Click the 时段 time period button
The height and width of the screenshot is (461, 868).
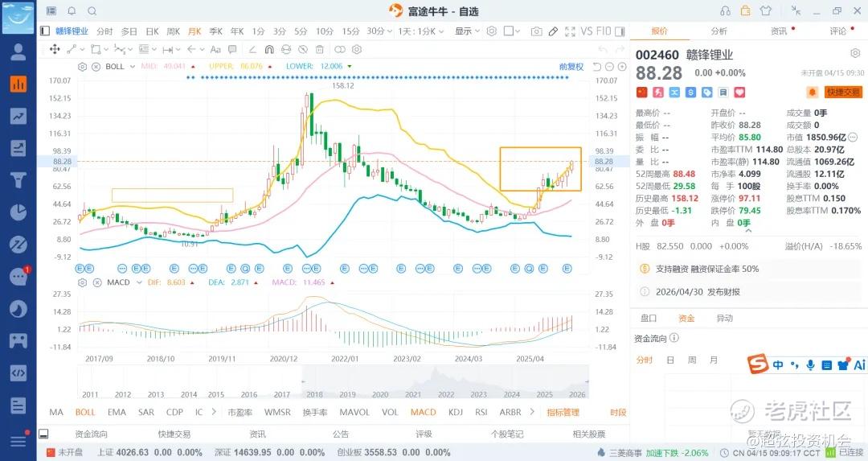pyautogui.click(x=618, y=412)
